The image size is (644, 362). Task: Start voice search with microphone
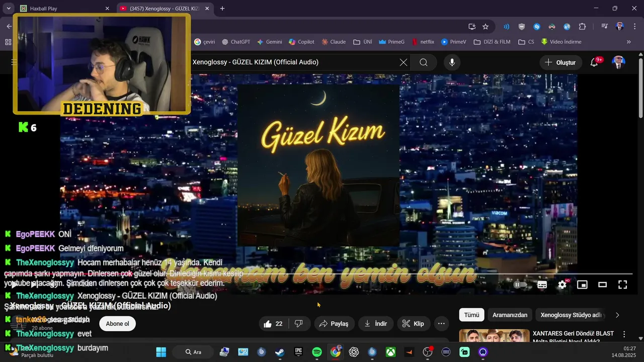452,62
